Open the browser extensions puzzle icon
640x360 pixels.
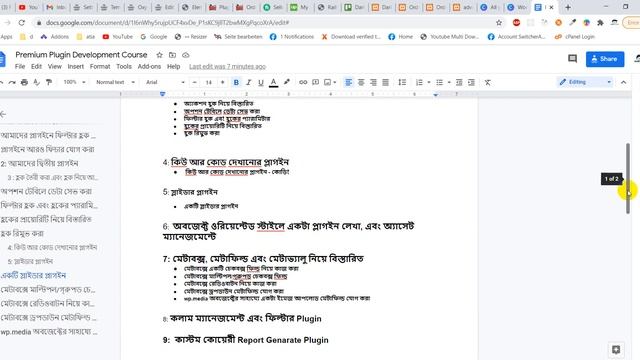[x=600, y=23]
